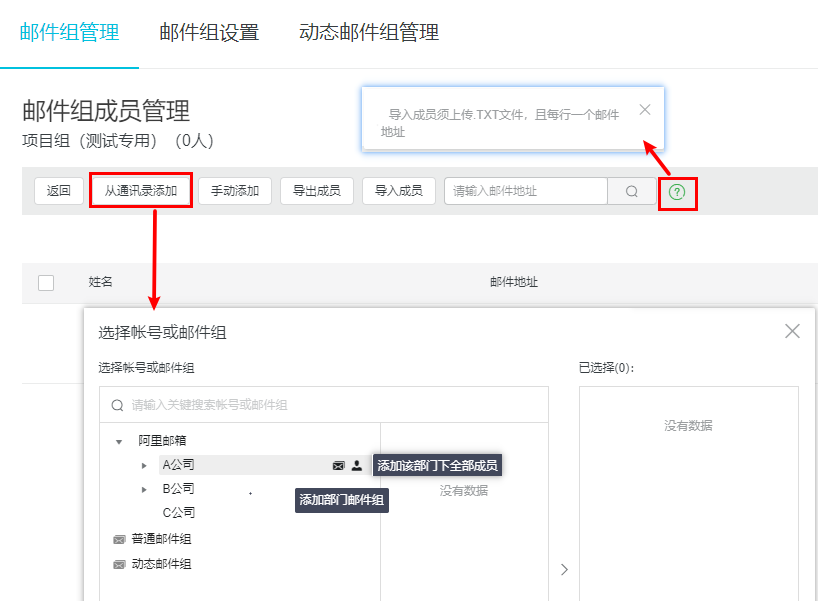Expand the B公司 department node

(x=144, y=489)
